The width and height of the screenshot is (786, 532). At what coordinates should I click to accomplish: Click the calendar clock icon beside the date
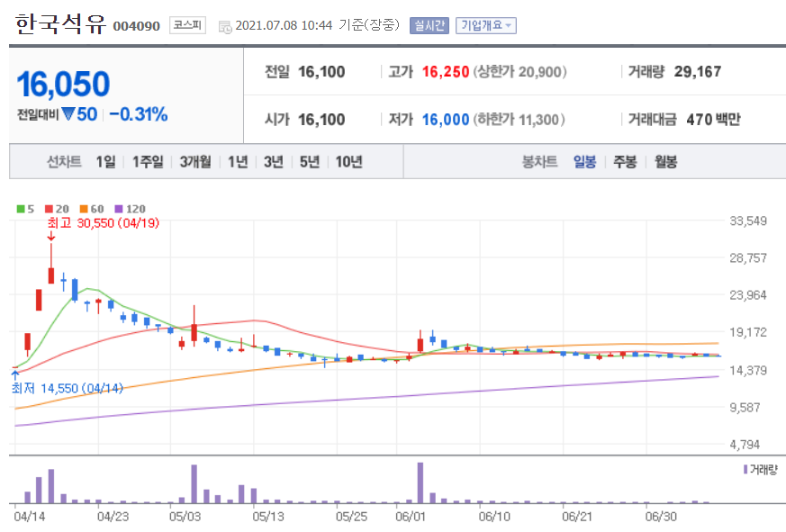225,27
